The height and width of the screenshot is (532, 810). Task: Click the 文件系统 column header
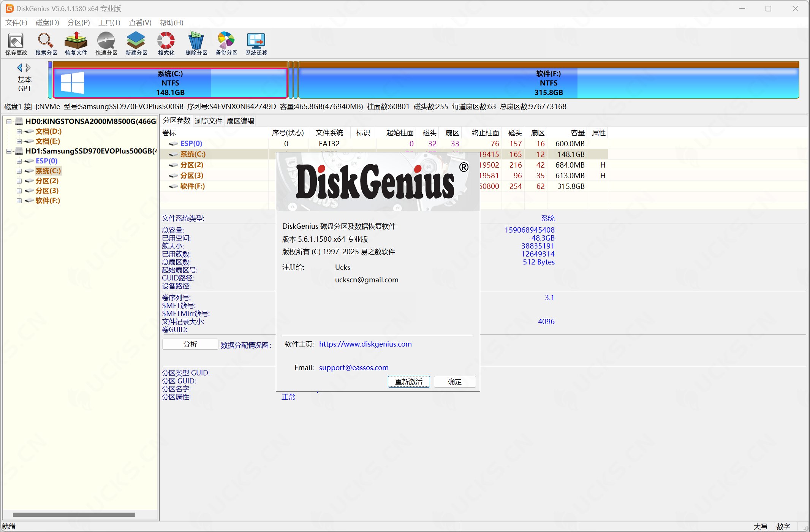point(329,133)
